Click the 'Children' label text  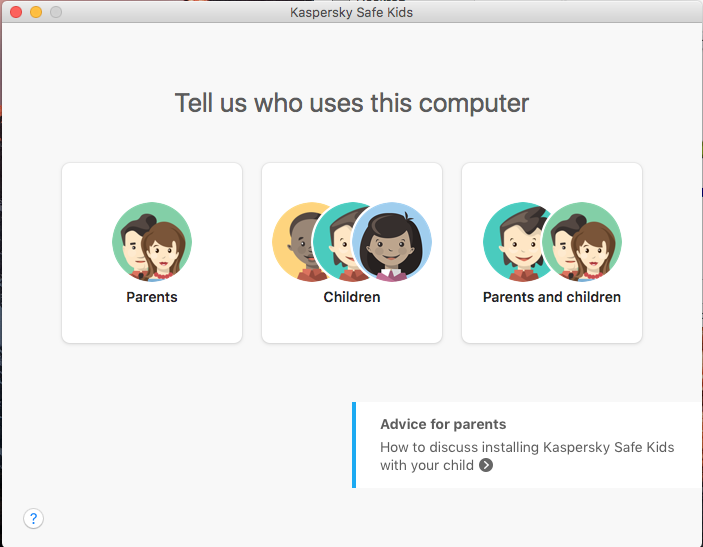tap(352, 297)
